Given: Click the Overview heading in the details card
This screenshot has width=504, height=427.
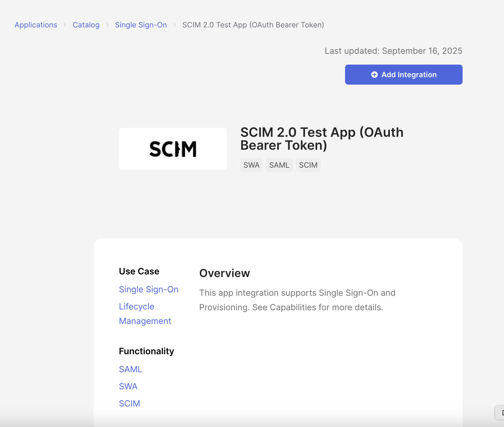Looking at the screenshot, I should pos(224,273).
